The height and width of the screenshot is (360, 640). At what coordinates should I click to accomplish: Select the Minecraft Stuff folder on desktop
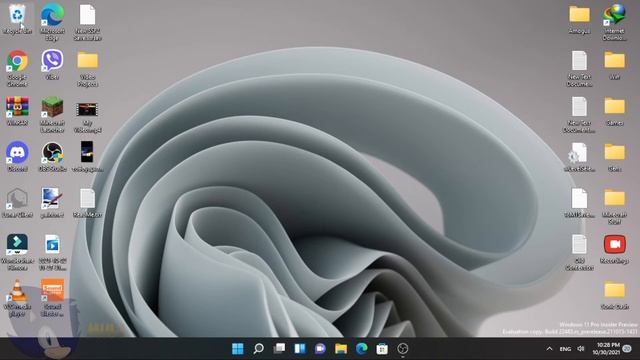pos(614,206)
